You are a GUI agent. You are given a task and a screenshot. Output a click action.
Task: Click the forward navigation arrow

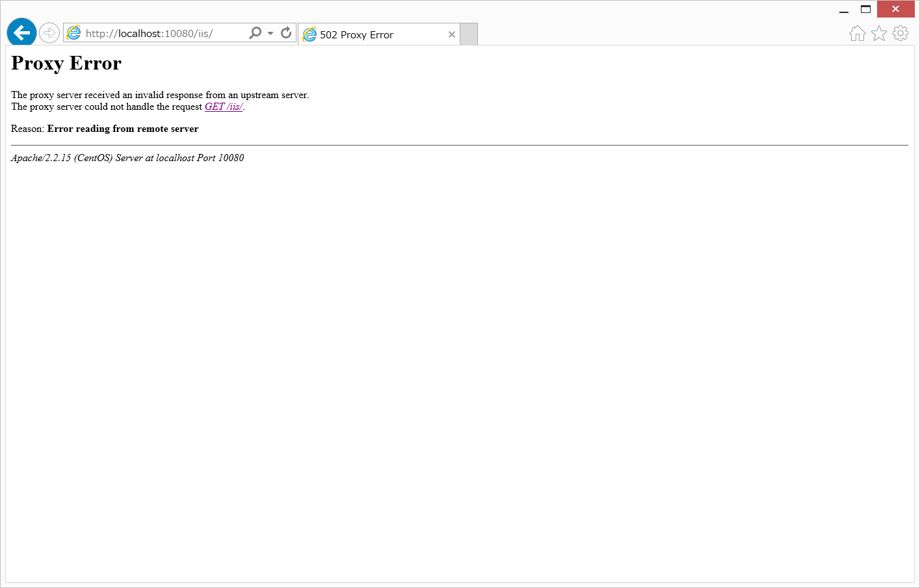tap(49, 32)
